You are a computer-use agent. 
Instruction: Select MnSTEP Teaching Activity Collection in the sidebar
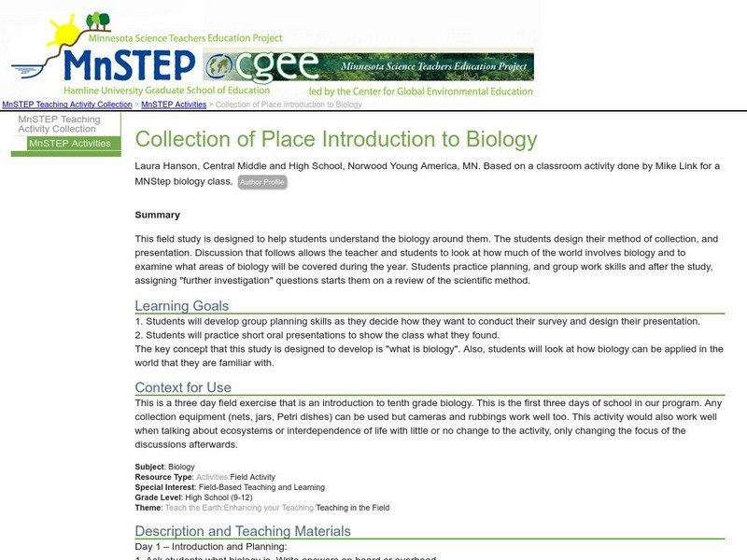pyautogui.click(x=61, y=124)
